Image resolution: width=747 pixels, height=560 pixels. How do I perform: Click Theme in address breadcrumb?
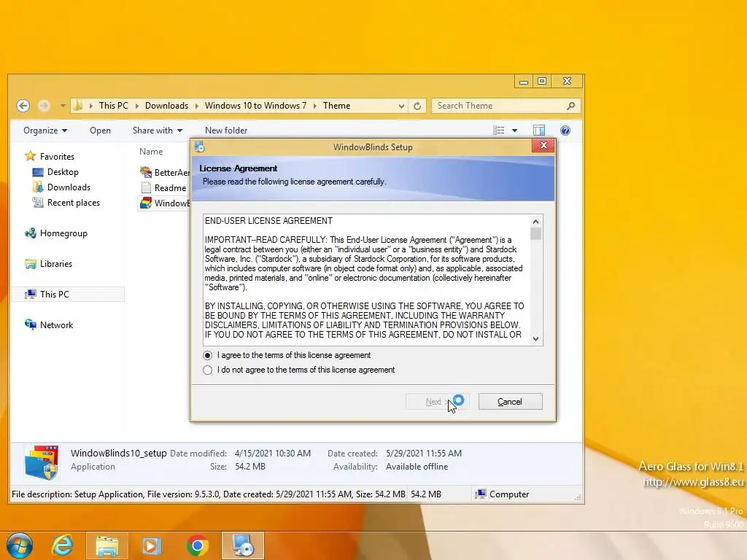(336, 106)
